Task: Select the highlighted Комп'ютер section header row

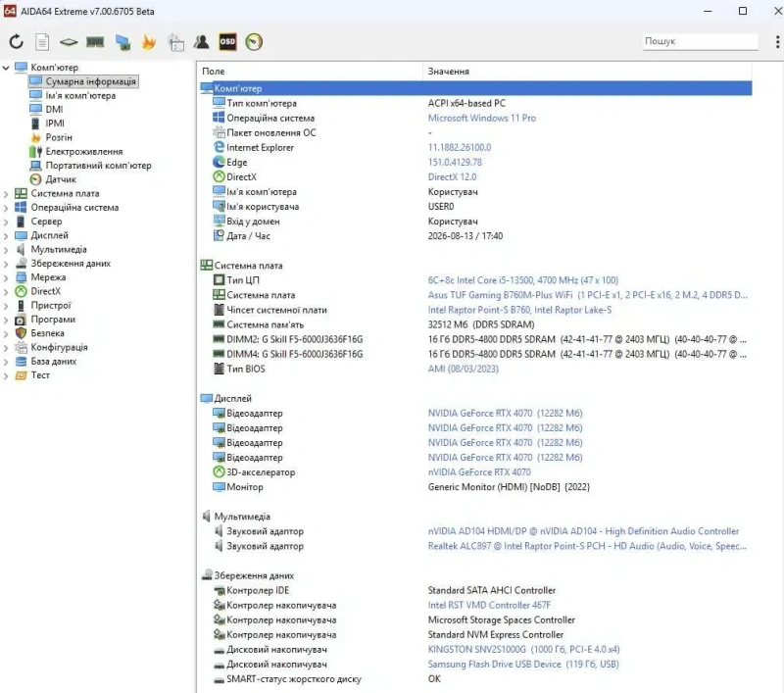Action: pyautogui.click(x=475, y=88)
